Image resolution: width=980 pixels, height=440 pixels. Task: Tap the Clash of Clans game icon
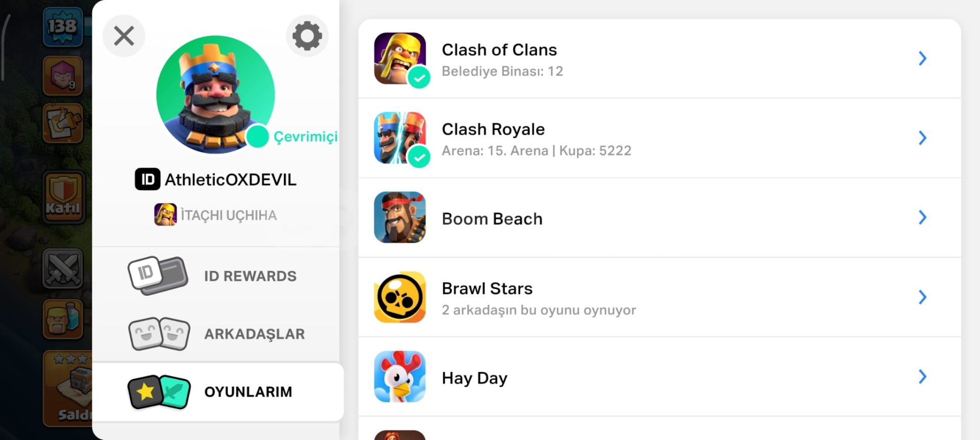tap(400, 58)
